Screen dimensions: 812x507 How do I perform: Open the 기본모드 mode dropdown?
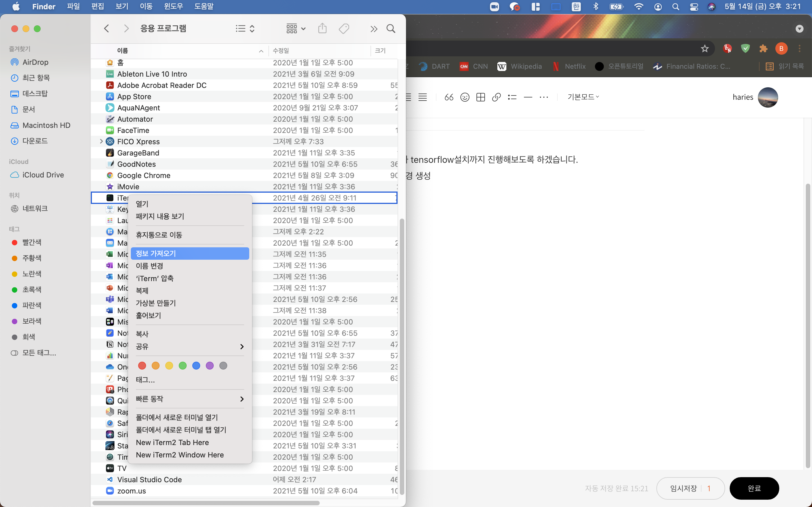click(x=583, y=97)
